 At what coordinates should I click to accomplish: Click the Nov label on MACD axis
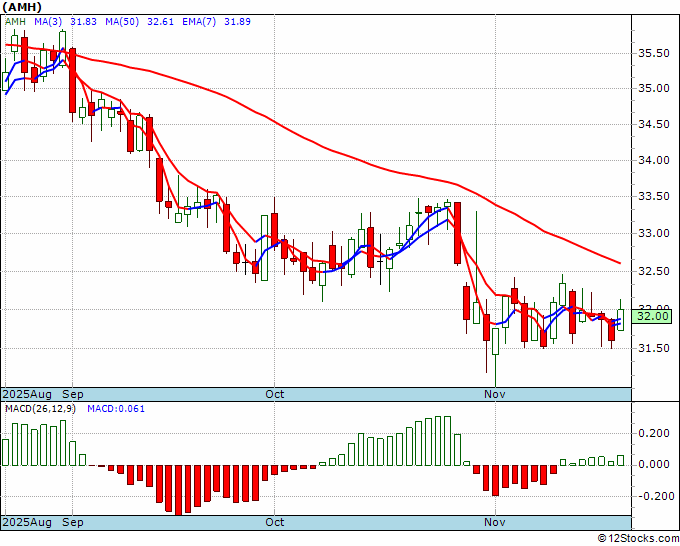[x=495, y=522]
